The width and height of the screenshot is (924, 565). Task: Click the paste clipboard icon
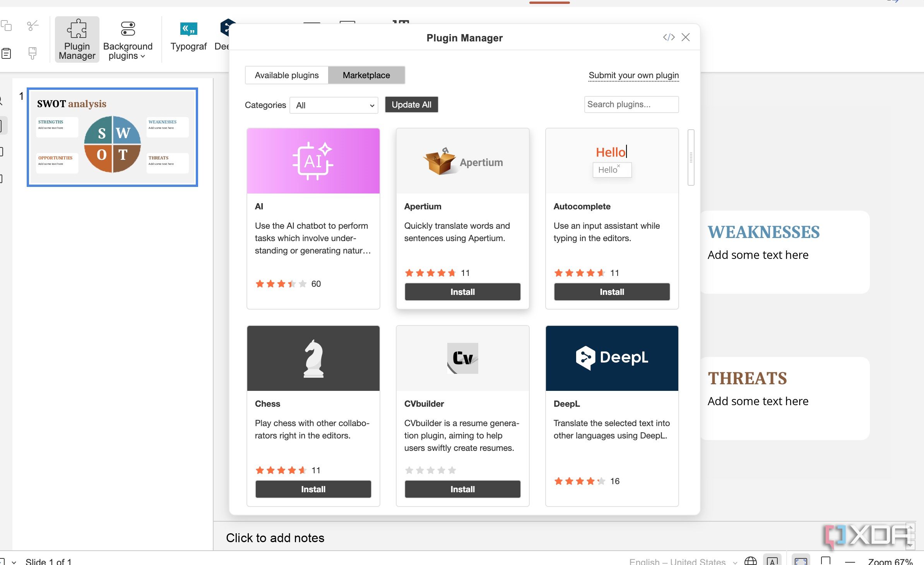[6, 53]
